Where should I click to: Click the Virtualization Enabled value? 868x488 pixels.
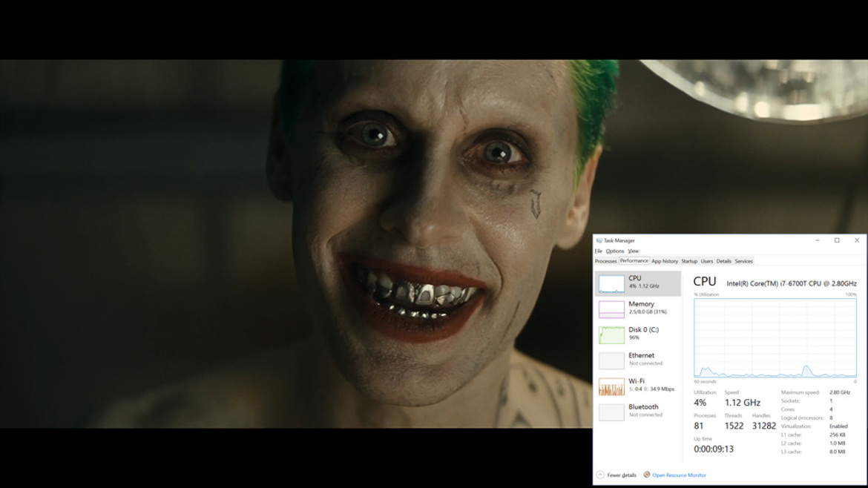coord(838,426)
